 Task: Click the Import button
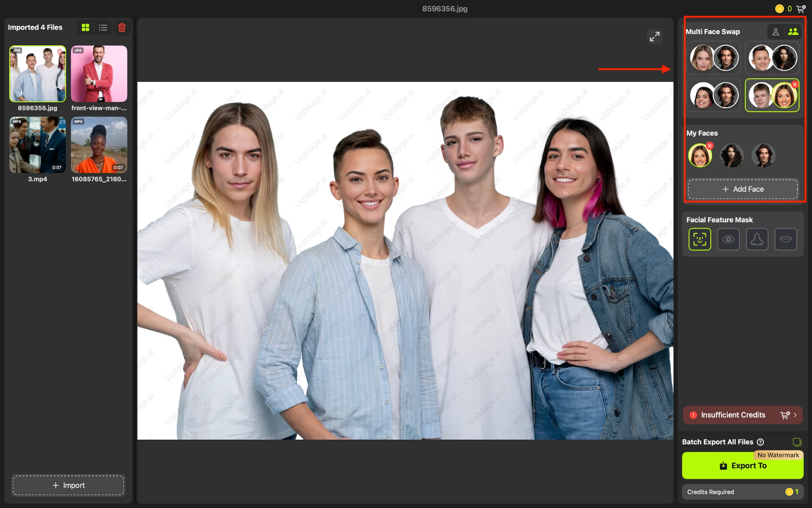point(68,485)
